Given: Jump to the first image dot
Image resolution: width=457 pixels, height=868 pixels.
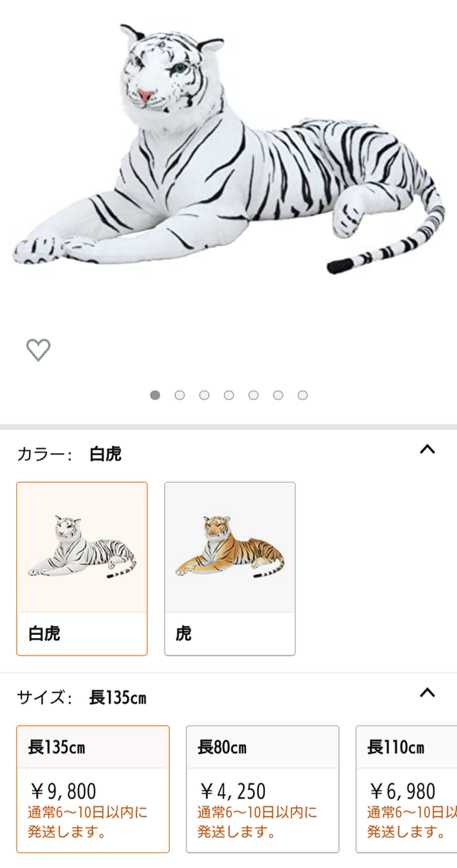Looking at the screenshot, I should pyautogui.click(x=155, y=395).
